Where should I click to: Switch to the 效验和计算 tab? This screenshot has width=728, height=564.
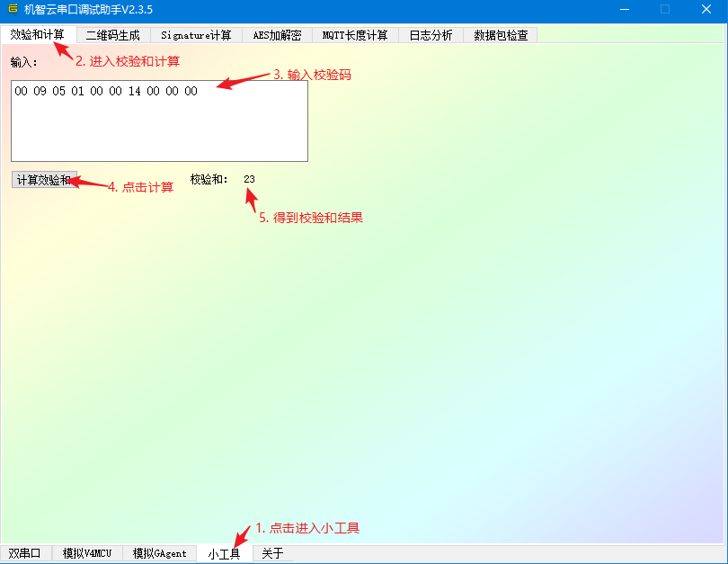coord(37,34)
